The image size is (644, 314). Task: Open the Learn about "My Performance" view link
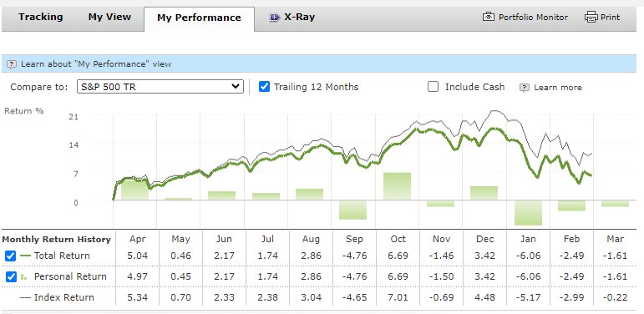pyautogui.click(x=96, y=64)
